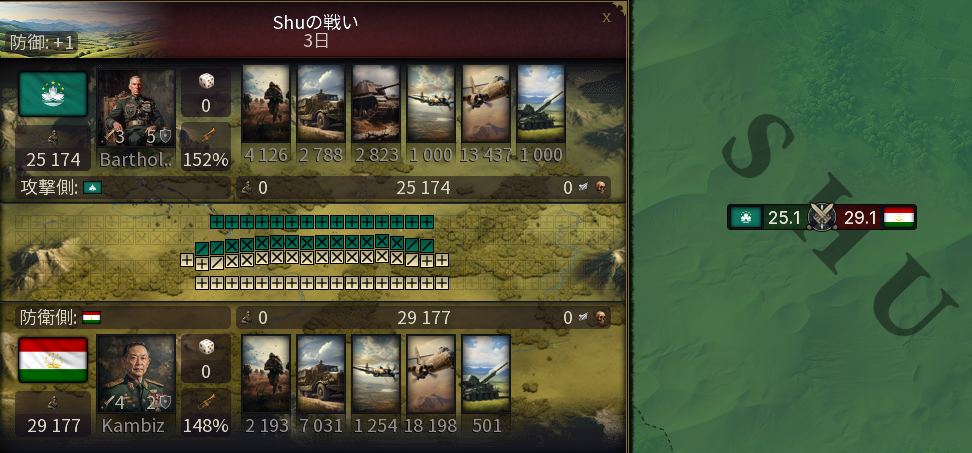Click attacker's infantry unit card showing 4 126
Viewport: 972px width, 453px height.
266,103
